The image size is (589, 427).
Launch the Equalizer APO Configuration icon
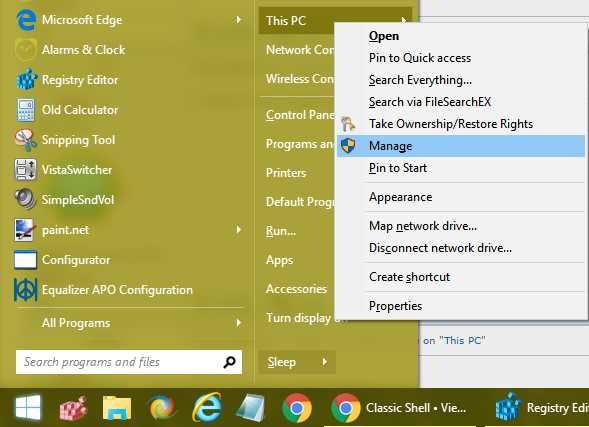click(26, 290)
